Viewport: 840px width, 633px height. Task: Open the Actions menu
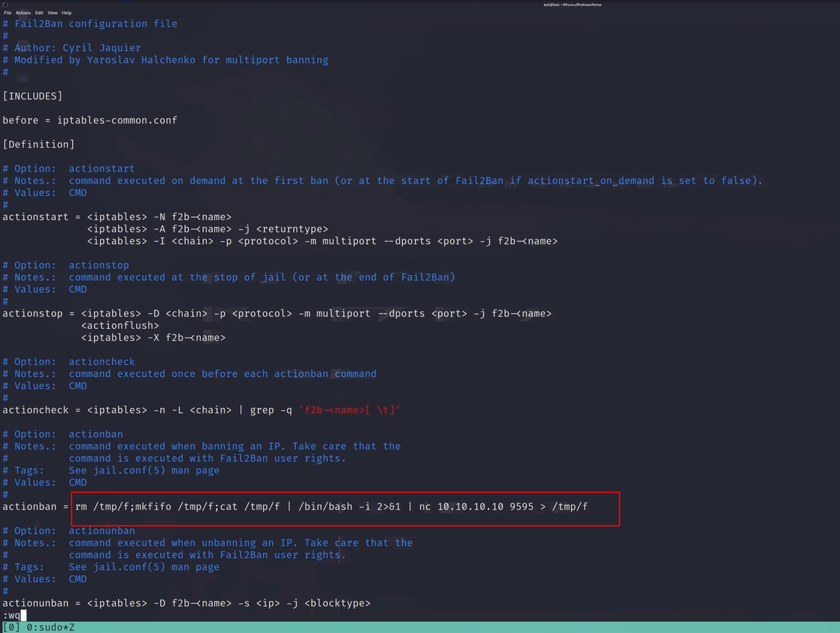[x=23, y=13]
